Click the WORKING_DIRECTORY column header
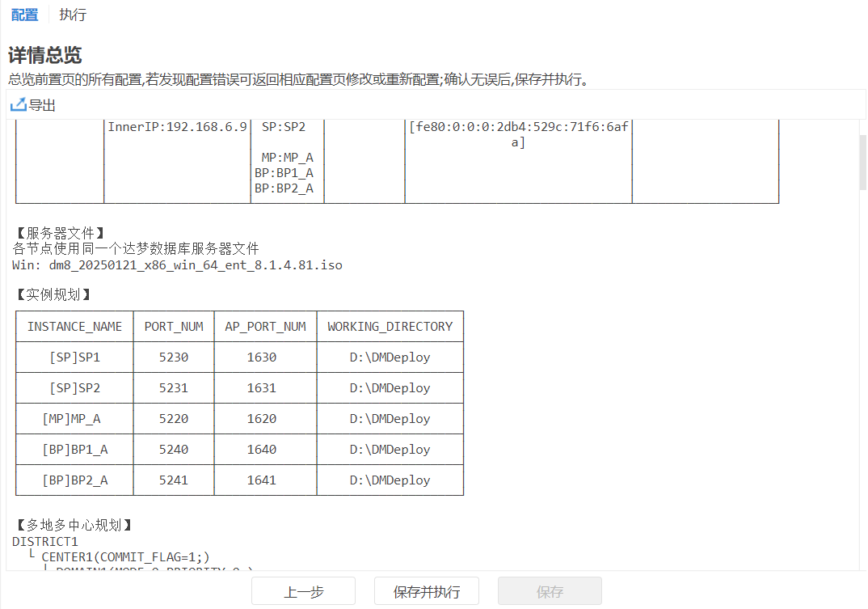 [390, 327]
